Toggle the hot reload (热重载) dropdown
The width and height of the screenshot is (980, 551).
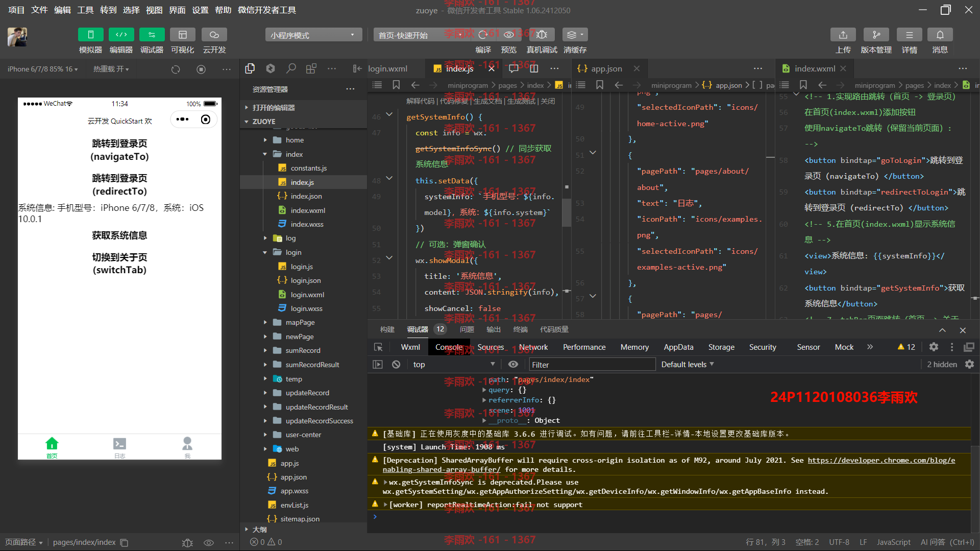tap(111, 69)
